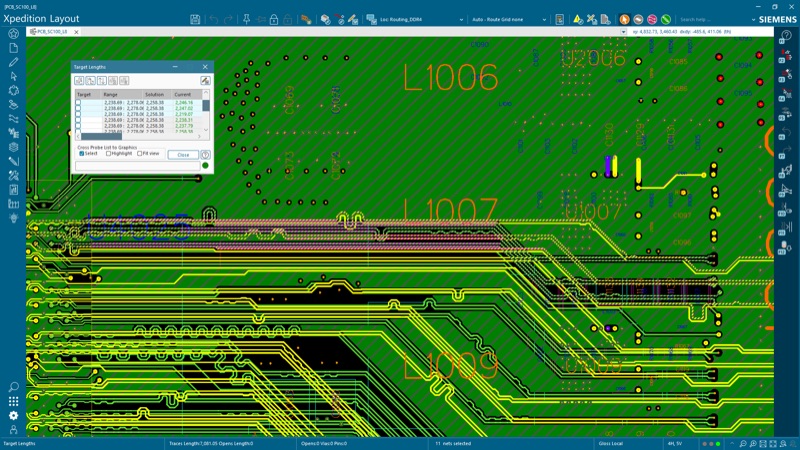The height and width of the screenshot is (450, 800).
Task: Click the pin icon in top toolbar
Action: point(246,19)
